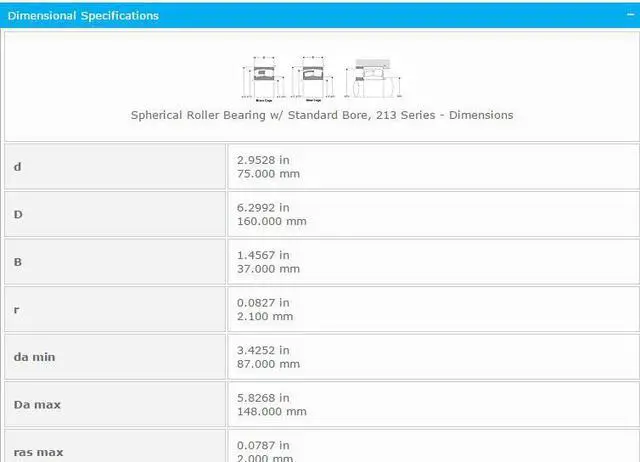Select the value 160.000 mm
The width and height of the screenshot is (640, 462).
(x=272, y=222)
